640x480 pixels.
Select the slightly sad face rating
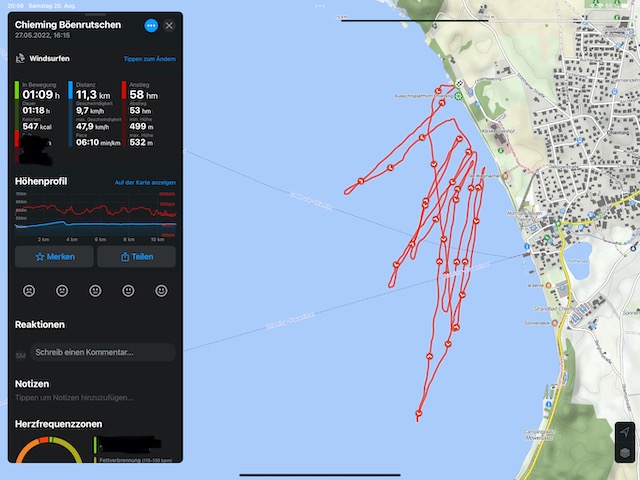pos(62,291)
